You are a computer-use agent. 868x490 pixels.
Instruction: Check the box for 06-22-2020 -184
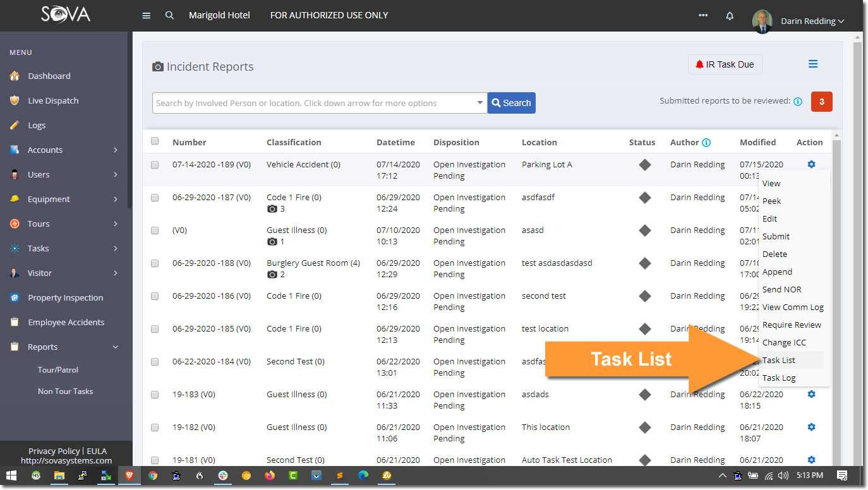pyautogui.click(x=155, y=362)
